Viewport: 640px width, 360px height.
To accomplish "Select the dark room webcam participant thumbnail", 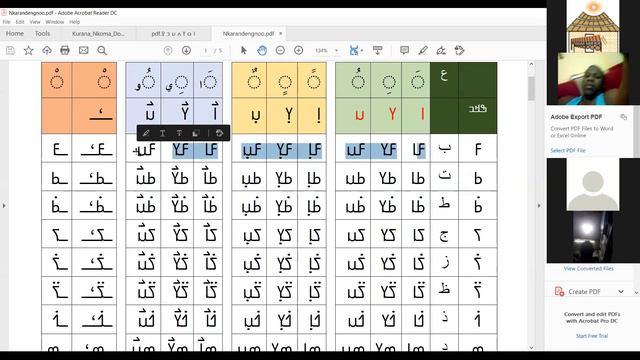I will tap(593, 237).
